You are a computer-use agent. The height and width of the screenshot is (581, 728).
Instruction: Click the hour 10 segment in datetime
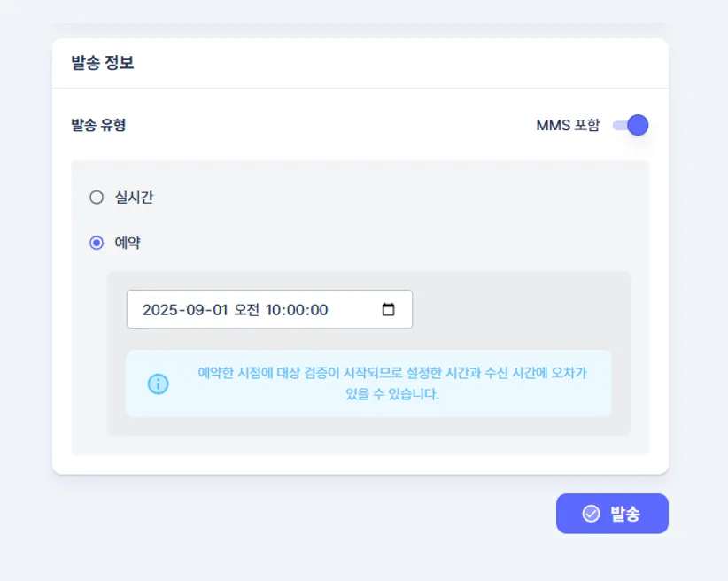pos(273,310)
